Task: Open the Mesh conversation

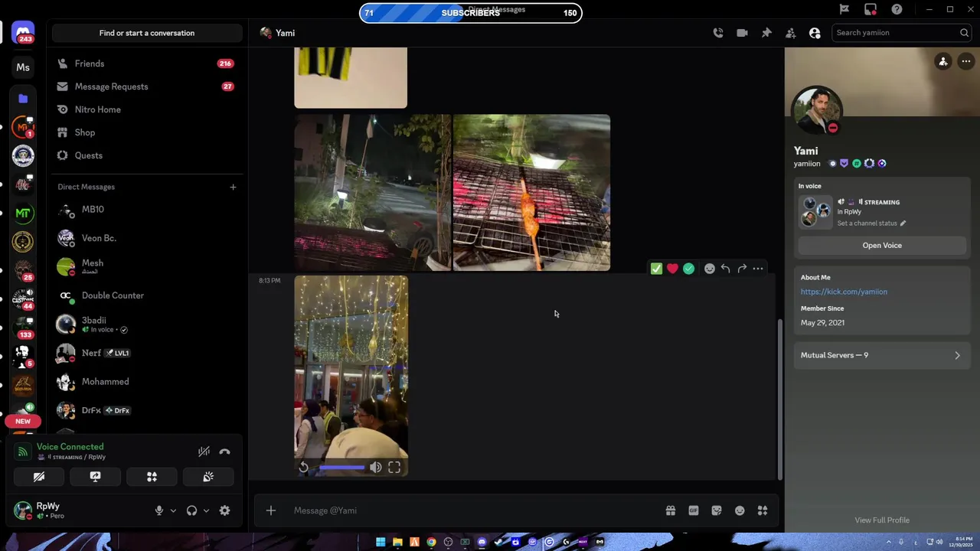Action: point(147,266)
